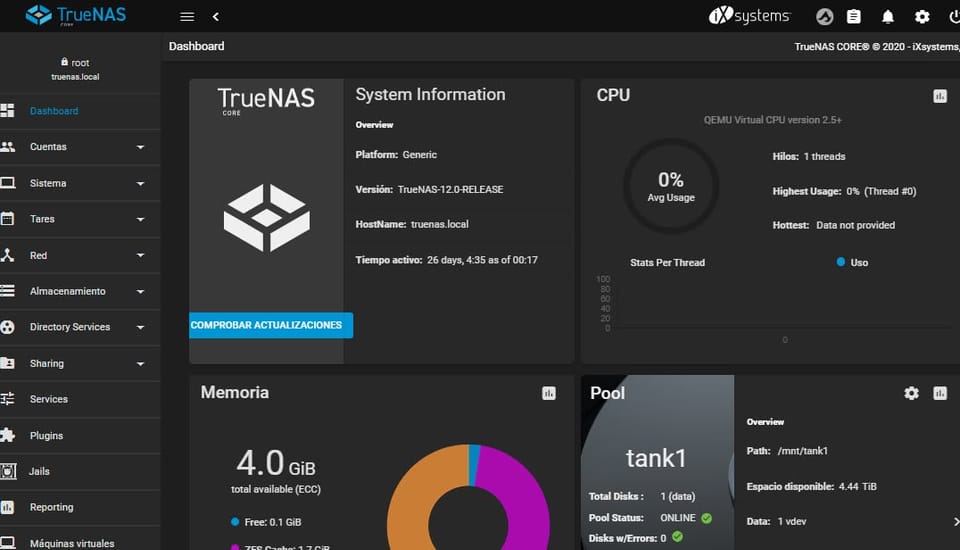Open Memoria reports chart icon

(x=549, y=393)
